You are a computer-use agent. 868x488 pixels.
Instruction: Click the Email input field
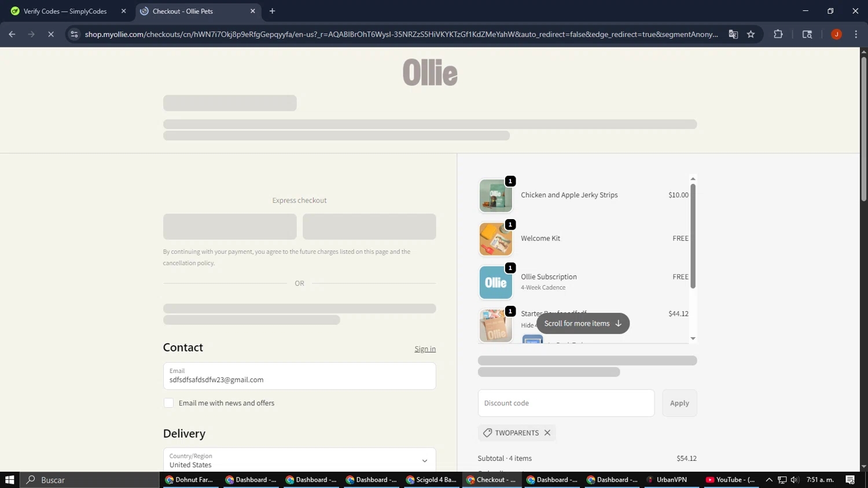coord(299,376)
